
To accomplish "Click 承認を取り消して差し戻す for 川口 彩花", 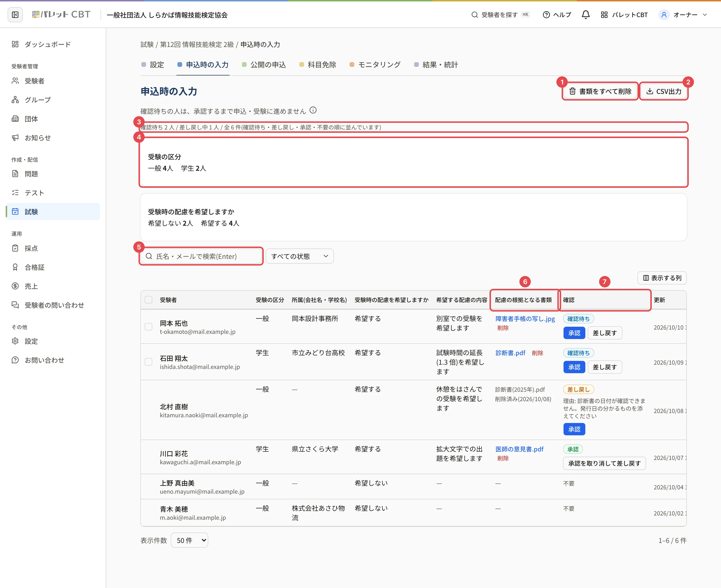I will [604, 463].
